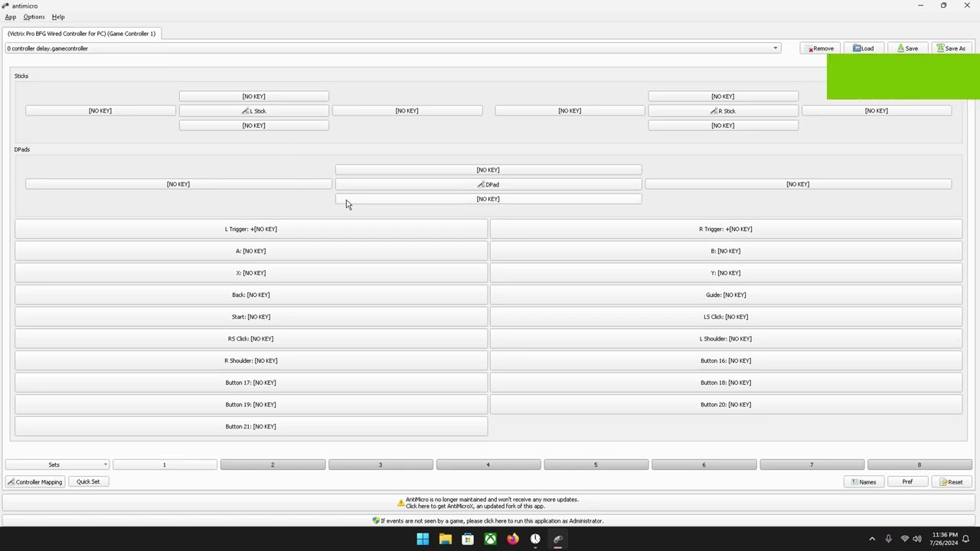Map Button 17
980x551 pixels.
251,383
